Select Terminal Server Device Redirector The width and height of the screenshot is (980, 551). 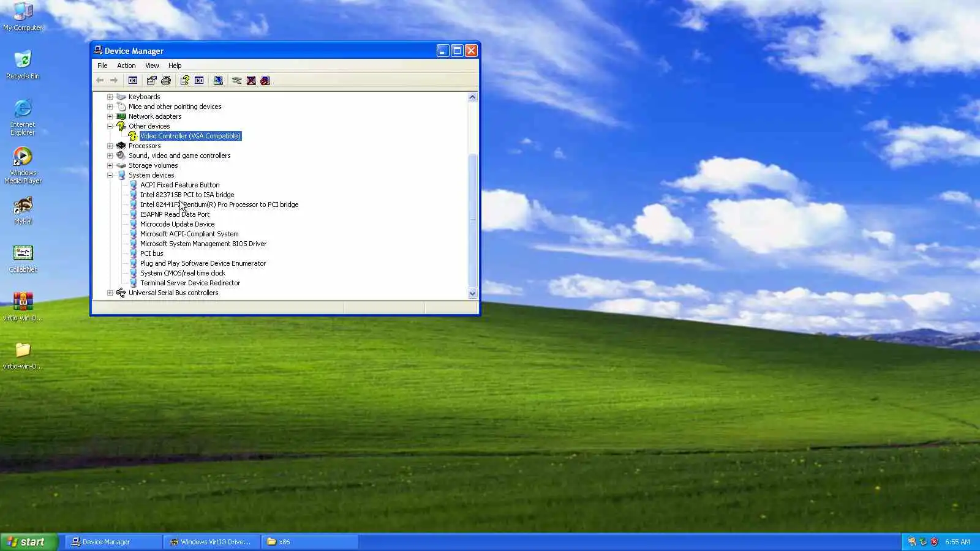coord(190,283)
